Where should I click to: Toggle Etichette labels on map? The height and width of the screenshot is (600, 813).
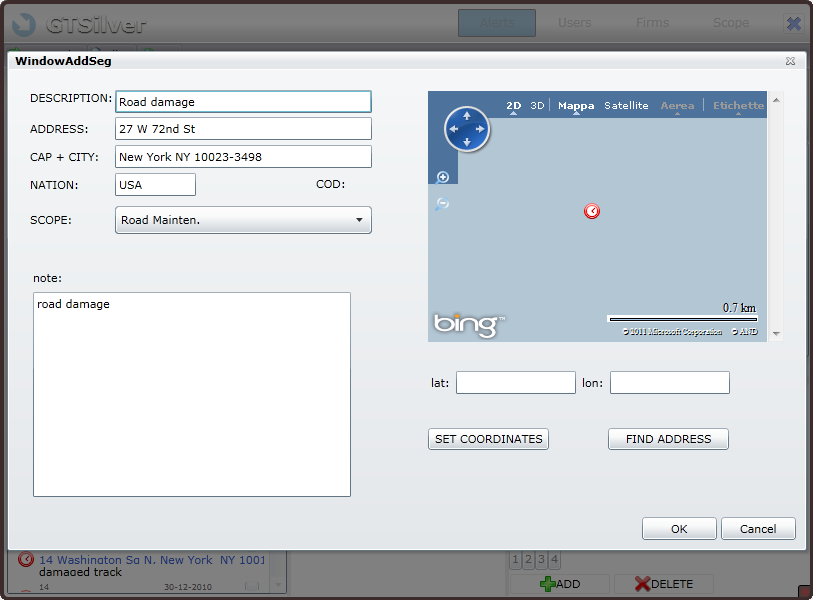[738, 106]
